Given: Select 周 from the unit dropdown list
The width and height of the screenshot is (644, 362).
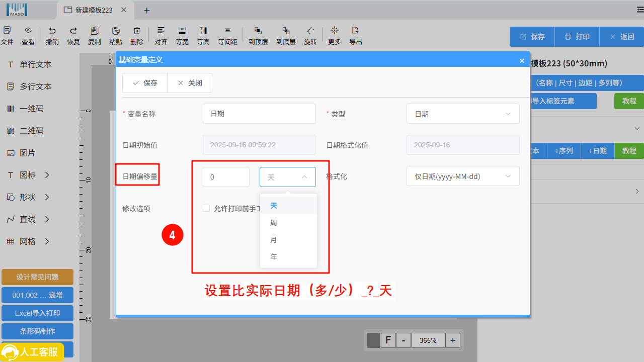Looking at the screenshot, I should coord(273,222).
